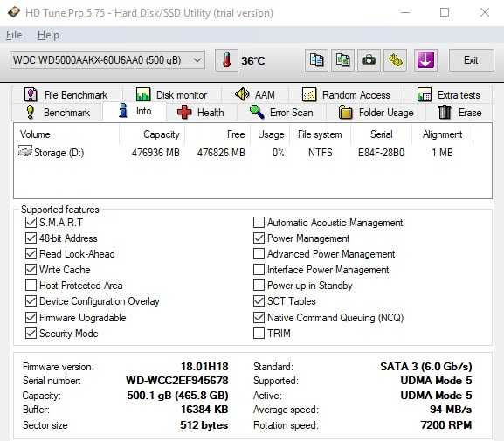504x441 pixels.
Task: Enable the Host Protected Area checkbox
Action: pyautogui.click(x=31, y=285)
